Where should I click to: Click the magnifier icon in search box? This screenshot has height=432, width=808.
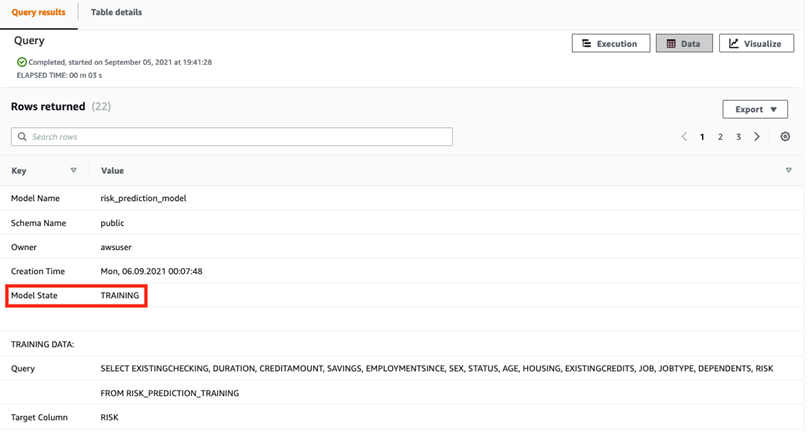point(22,137)
